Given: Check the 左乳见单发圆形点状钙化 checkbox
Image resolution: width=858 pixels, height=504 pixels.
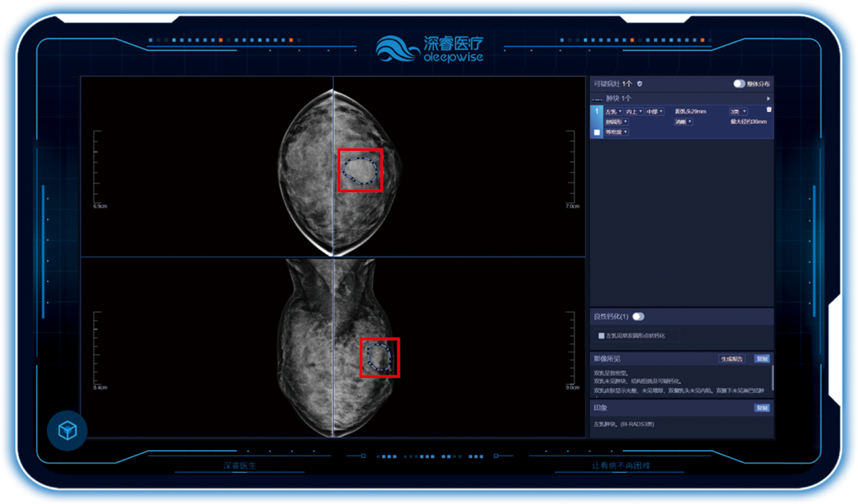Looking at the screenshot, I should click(x=601, y=336).
